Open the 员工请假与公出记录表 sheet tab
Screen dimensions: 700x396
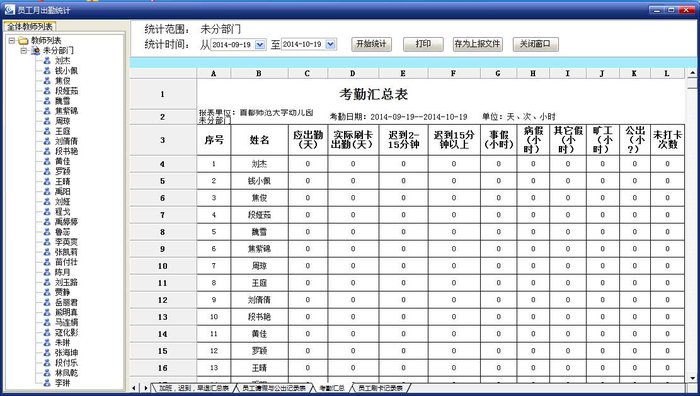274,388
